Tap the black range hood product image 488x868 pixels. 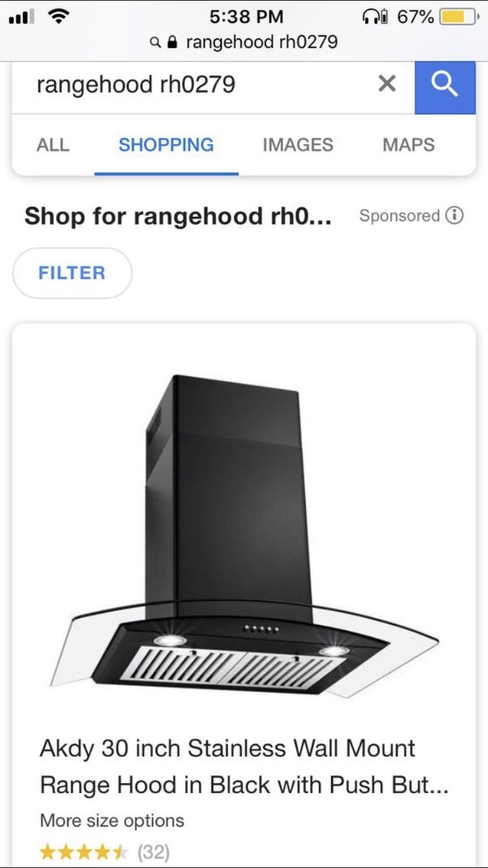click(244, 536)
